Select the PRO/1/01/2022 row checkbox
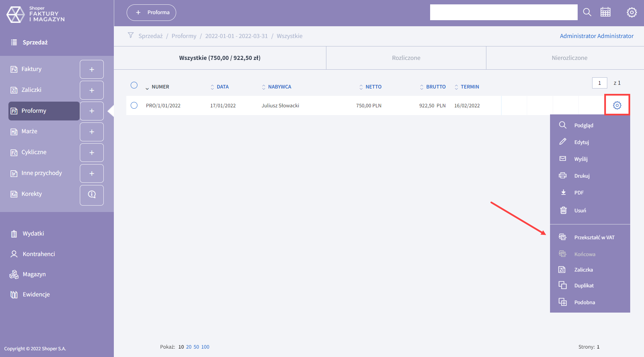 coord(134,105)
